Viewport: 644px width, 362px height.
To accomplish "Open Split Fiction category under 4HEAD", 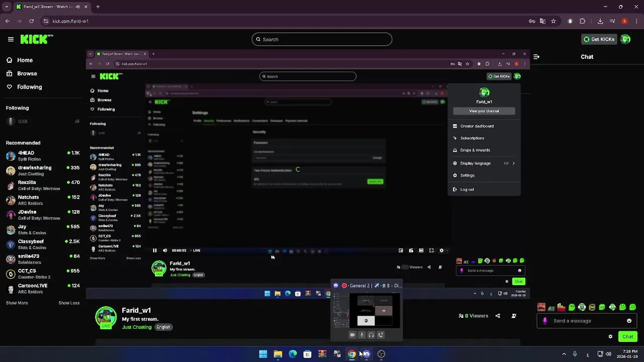I will click(x=30, y=159).
